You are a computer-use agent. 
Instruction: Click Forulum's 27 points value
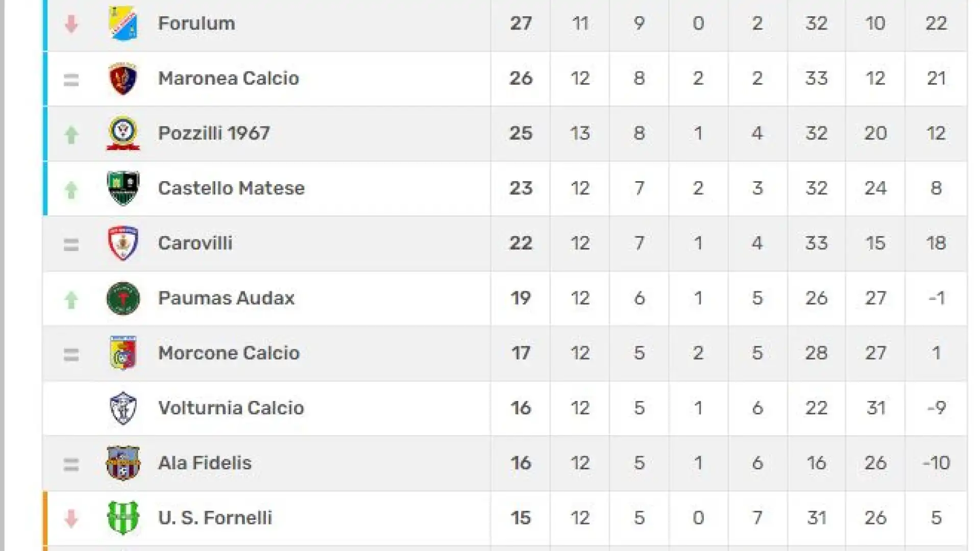coord(521,23)
